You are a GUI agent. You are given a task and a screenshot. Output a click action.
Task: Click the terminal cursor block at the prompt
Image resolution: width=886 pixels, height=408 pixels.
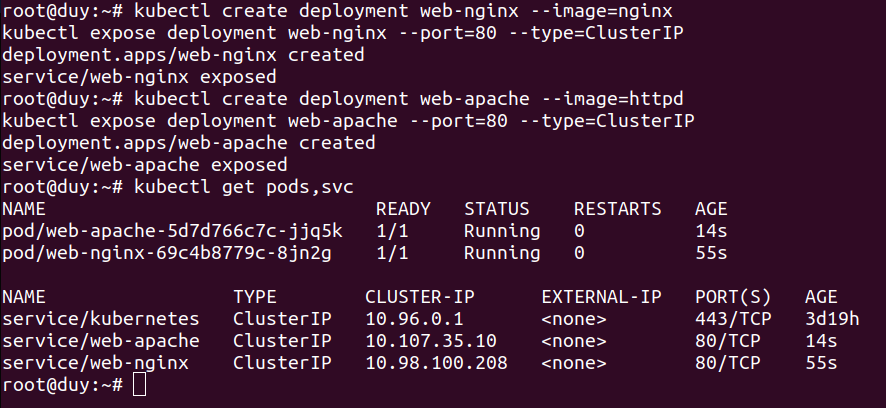click(x=140, y=385)
